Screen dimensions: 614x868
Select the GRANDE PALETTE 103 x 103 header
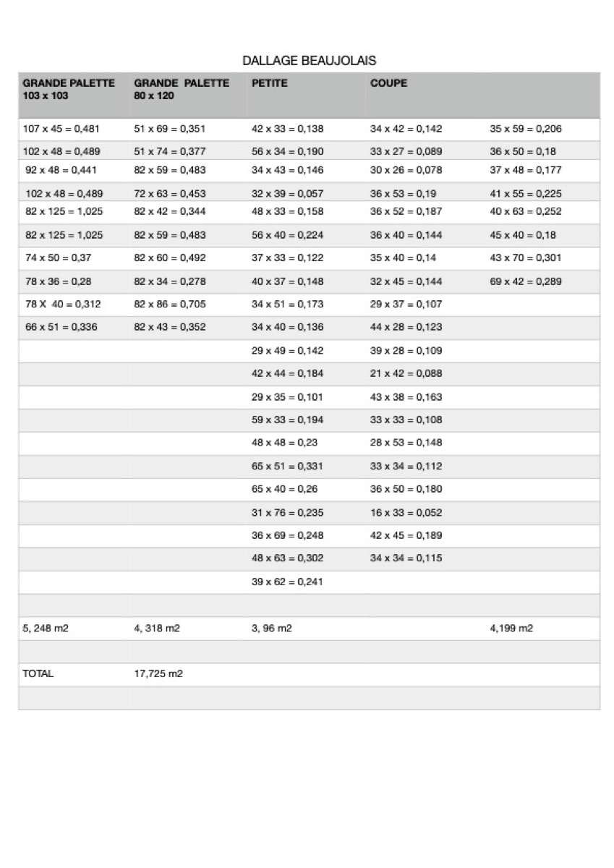[x=69, y=89]
